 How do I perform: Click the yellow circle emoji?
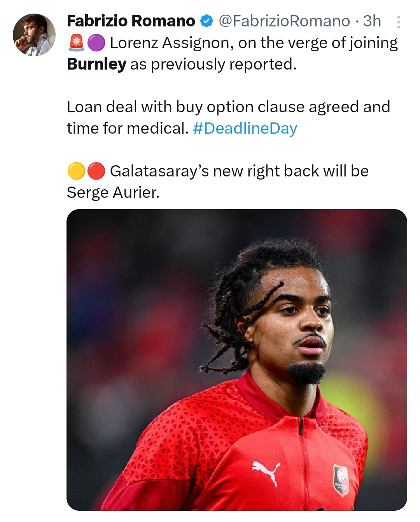click(x=76, y=171)
